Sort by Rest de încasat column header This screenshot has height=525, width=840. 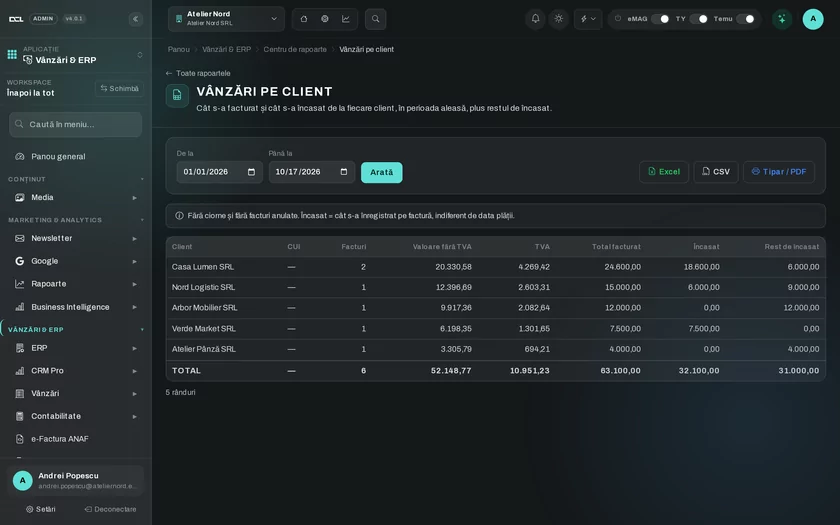791,247
